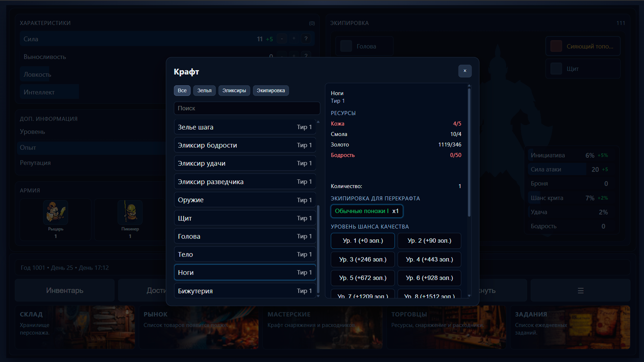Select quality level Ур. 3 (+246 зол.)
This screenshot has height=362, width=644.
[x=363, y=259]
